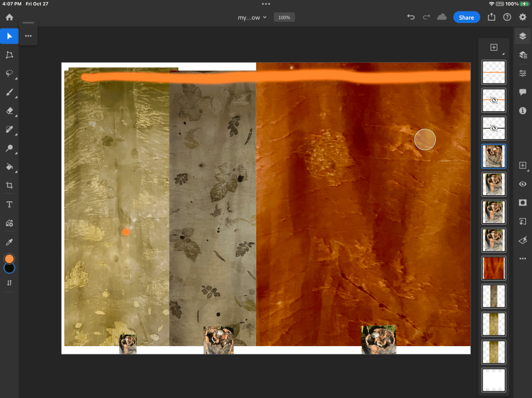Select the Eyedropper tool

(9, 242)
